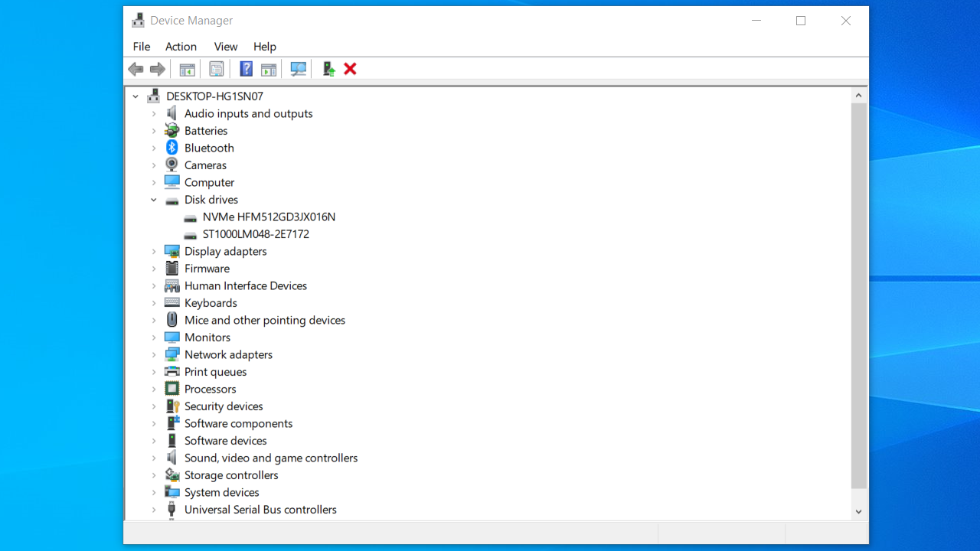Open the Action menu
Screen dimensions: 980x551
181,47
